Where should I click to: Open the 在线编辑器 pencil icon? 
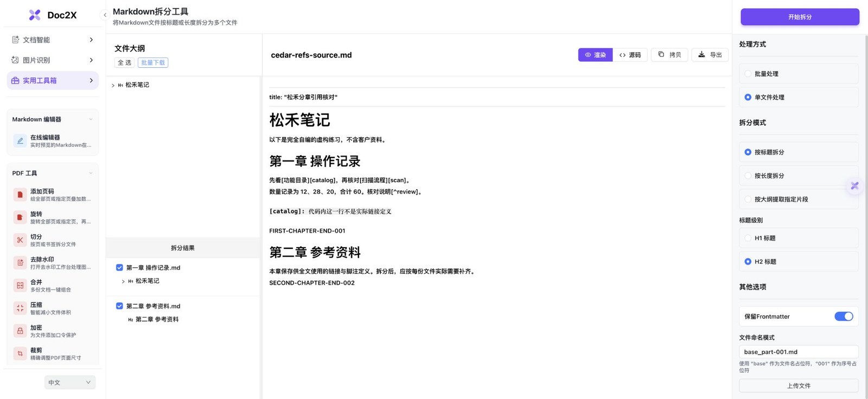20,141
